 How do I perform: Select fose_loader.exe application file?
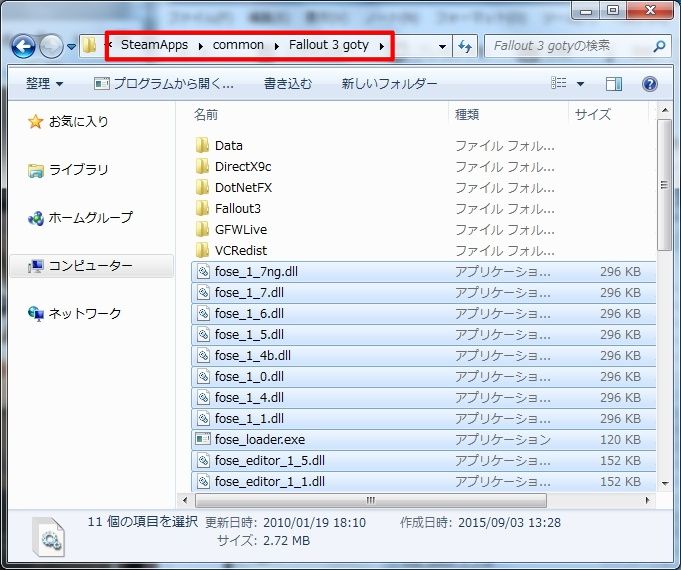pyautogui.click(x=423, y=439)
